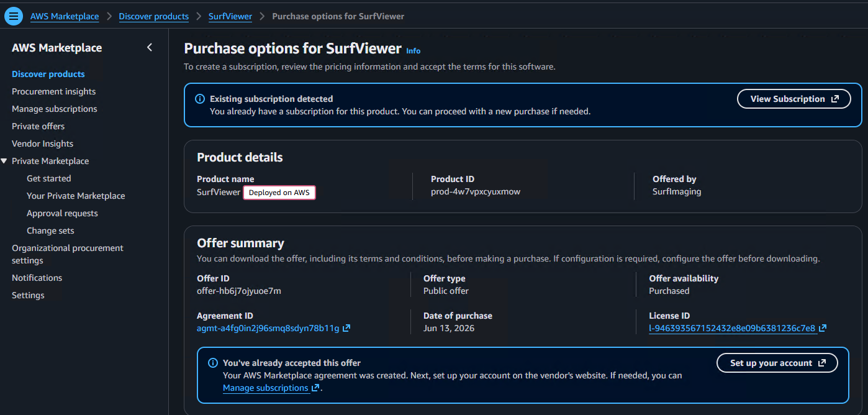Click the Offer summary heading

tap(240, 243)
